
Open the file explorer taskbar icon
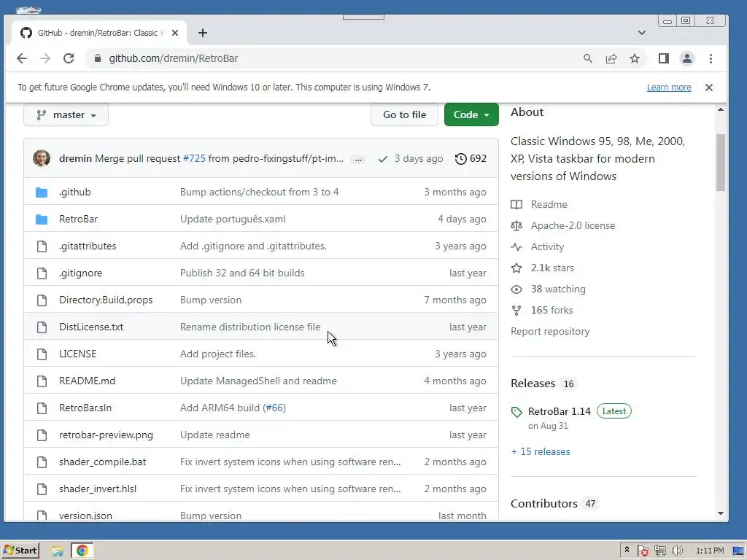pyautogui.click(x=58, y=551)
